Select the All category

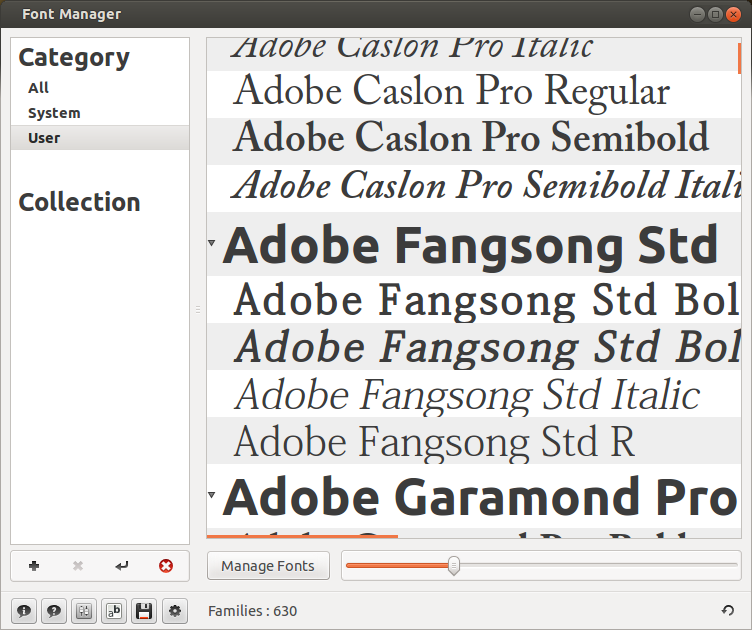100,88
